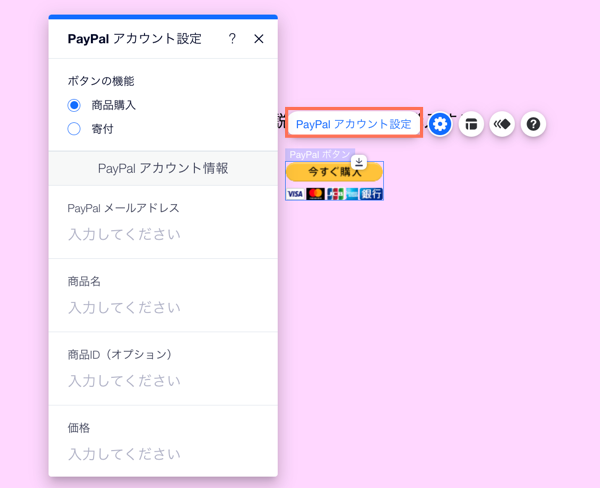This screenshot has height=488, width=600.
Task: Open the layout icon in floating toolbar
Action: [x=471, y=124]
